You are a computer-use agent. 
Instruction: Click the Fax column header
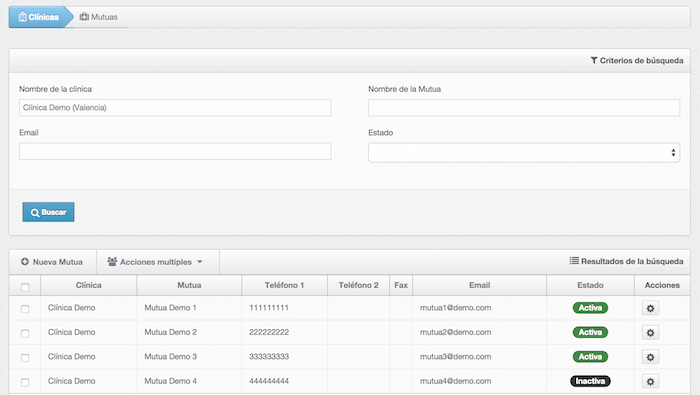401,285
